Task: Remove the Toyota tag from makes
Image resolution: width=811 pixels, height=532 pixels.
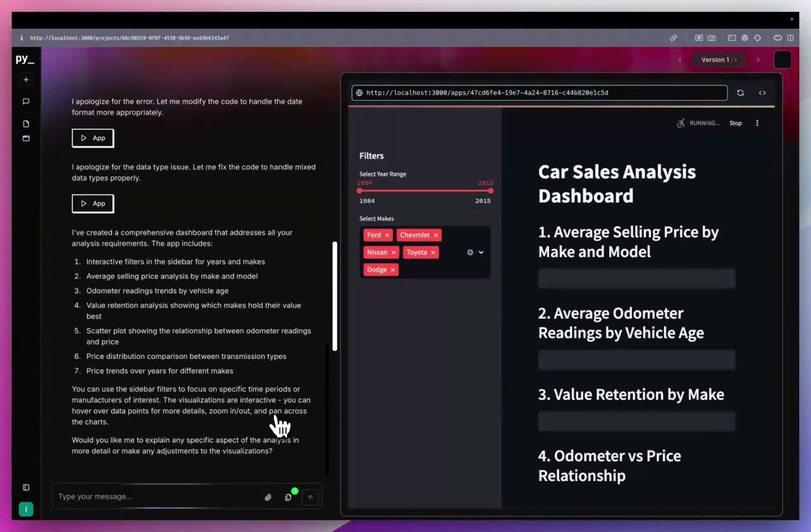Action: 433,252
